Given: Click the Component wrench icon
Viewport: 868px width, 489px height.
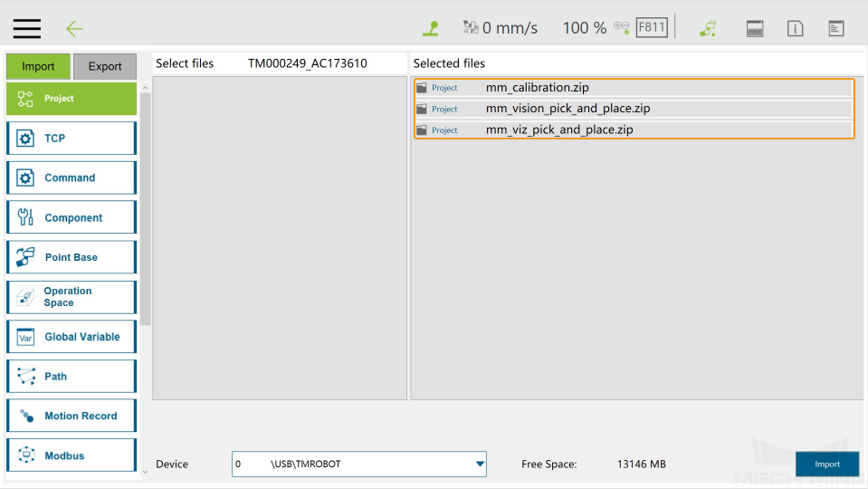Looking at the screenshot, I should [x=25, y=217].
